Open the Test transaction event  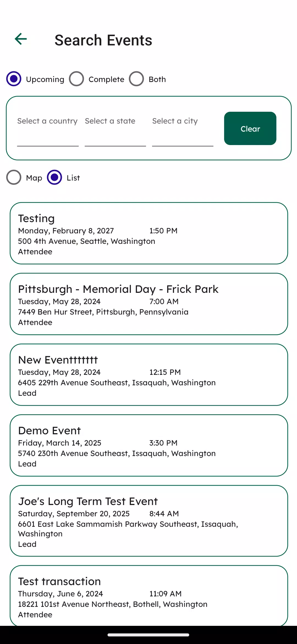point(149,596)
